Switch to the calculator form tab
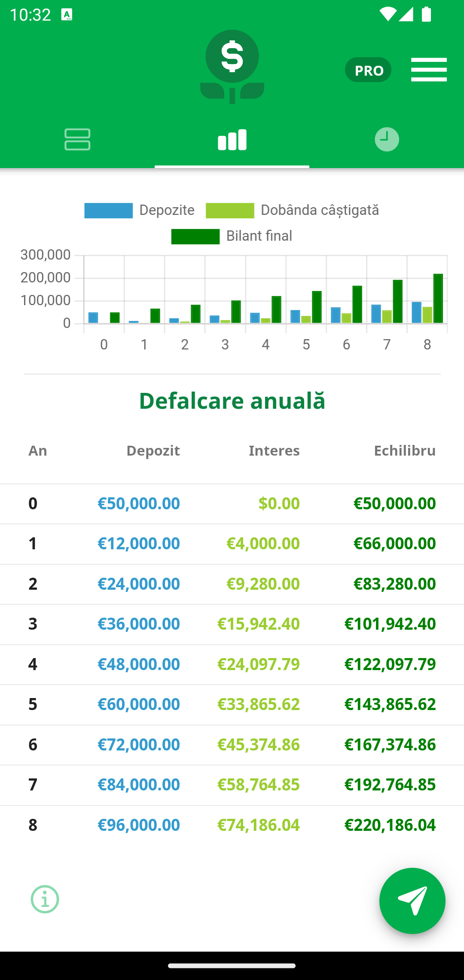This screenshot has width=464, height=980. coord(77,139)
